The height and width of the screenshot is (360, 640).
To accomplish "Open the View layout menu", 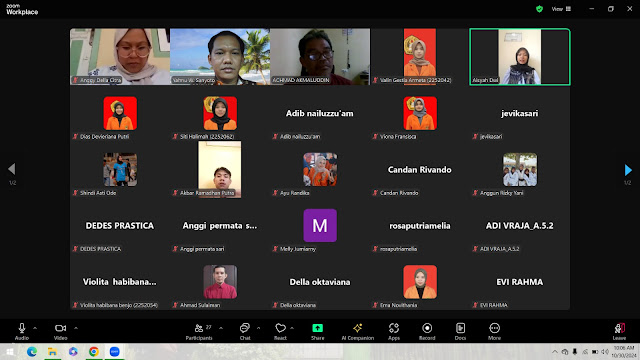I will [x=561, y=9].
